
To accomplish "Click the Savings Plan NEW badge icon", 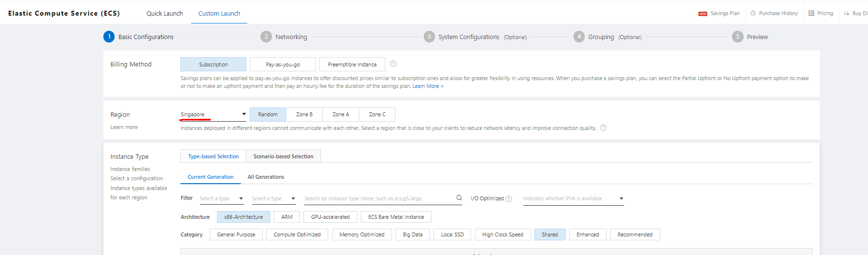I will 703,14.
